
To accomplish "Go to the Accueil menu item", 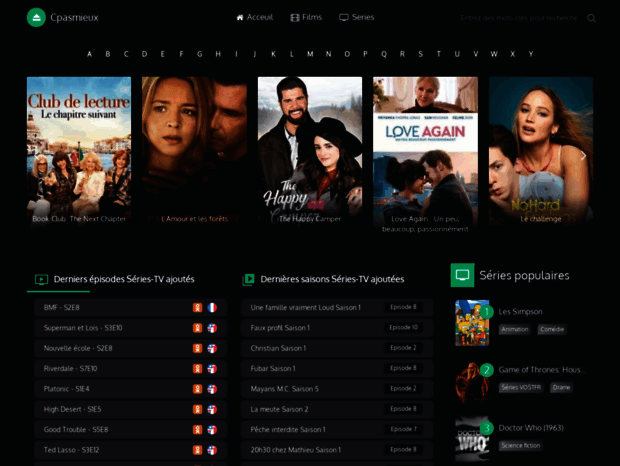I will click(x=254, y=18).
